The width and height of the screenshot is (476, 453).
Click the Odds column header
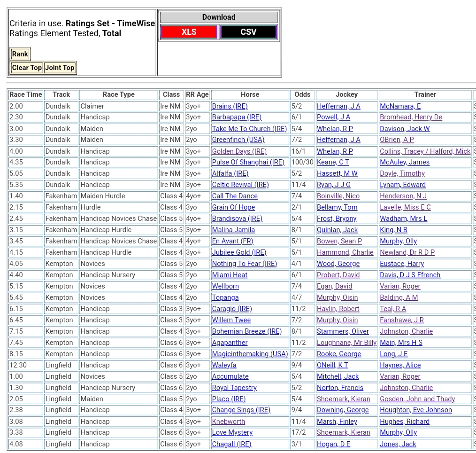point(302,94)
